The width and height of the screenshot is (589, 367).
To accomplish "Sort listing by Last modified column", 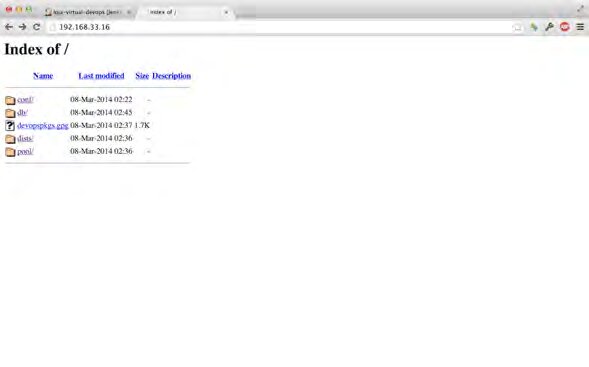I will (101, 76).
